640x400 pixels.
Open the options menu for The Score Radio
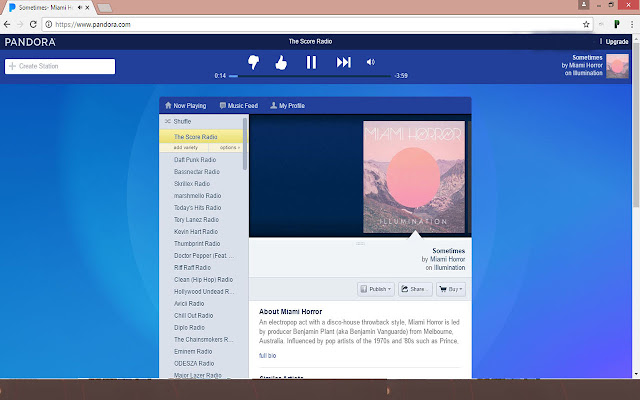click(230, 148)
